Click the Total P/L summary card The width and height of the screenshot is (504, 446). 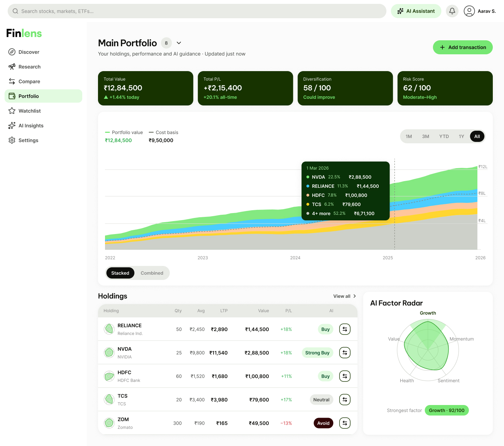(245, 88)
